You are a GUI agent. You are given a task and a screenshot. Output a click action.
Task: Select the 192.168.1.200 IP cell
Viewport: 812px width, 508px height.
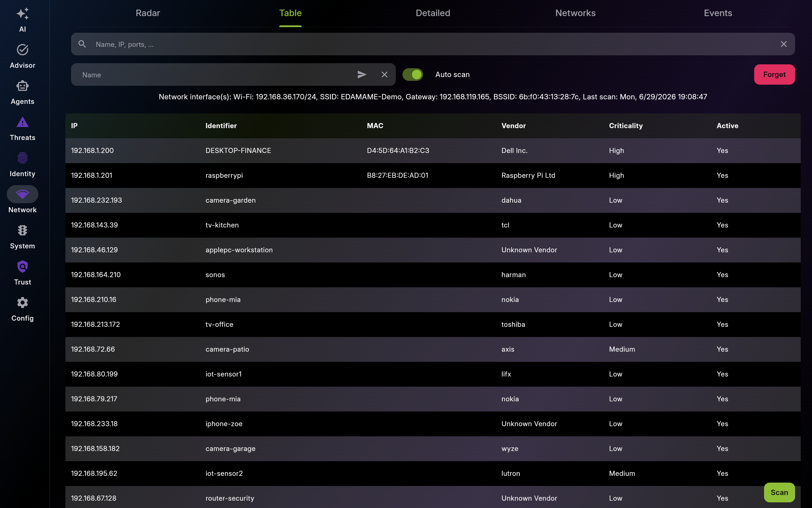(x=92, y=150)
